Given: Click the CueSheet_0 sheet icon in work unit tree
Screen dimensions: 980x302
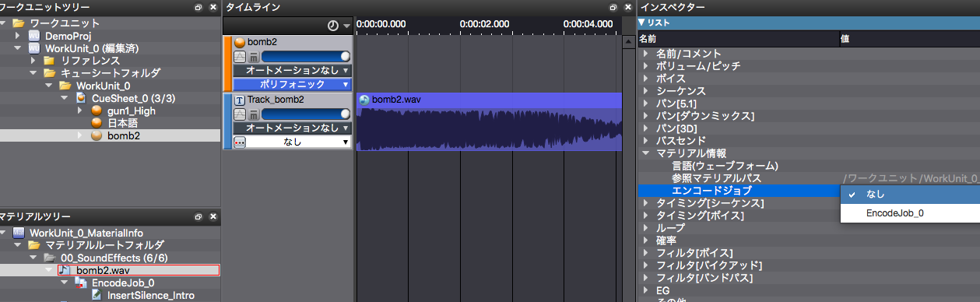Looking at the screenshot, I should (x=82, y=98).
